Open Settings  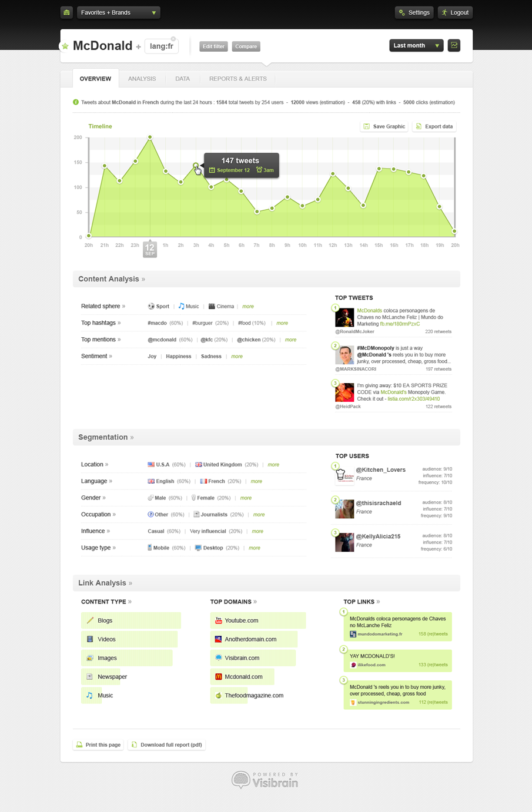pyautogui.click(x=414, y=12)
